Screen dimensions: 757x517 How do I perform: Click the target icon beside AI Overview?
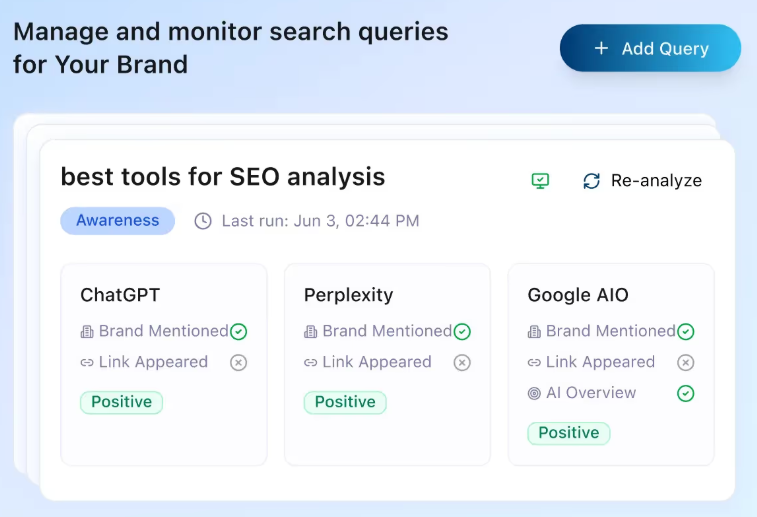(x=534, y=393)
